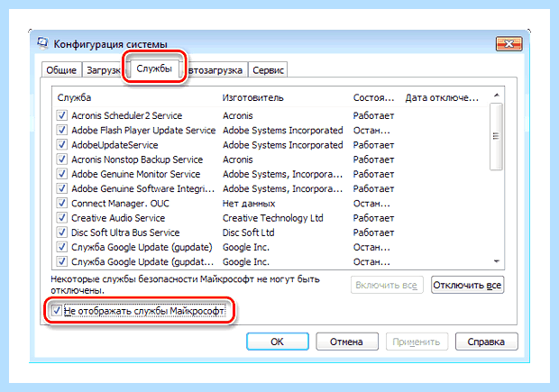Click Нет данных manufacturer cell
Screen dimensions: 559x392
tap(249, 203)
